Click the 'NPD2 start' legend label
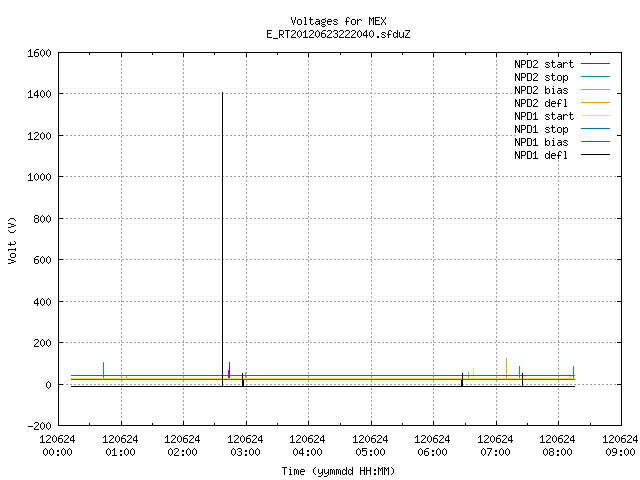This screenshot has width=640, height=480. [x=544, y=64]
